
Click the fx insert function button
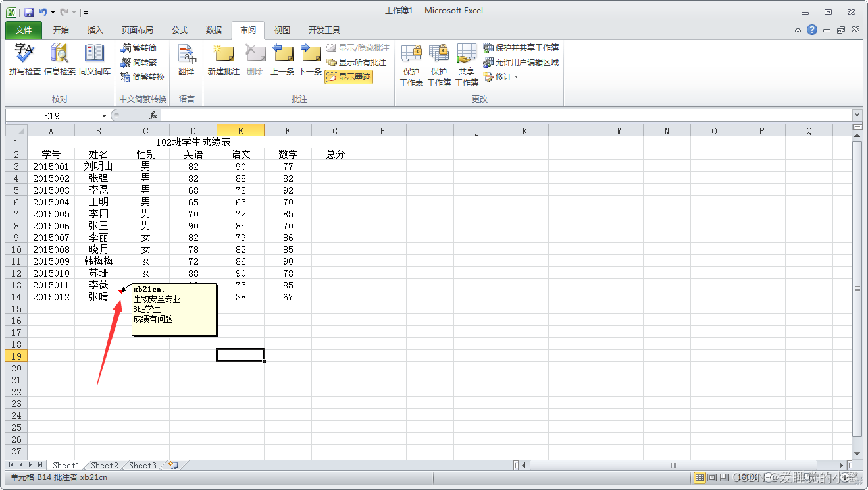(153, 115)
